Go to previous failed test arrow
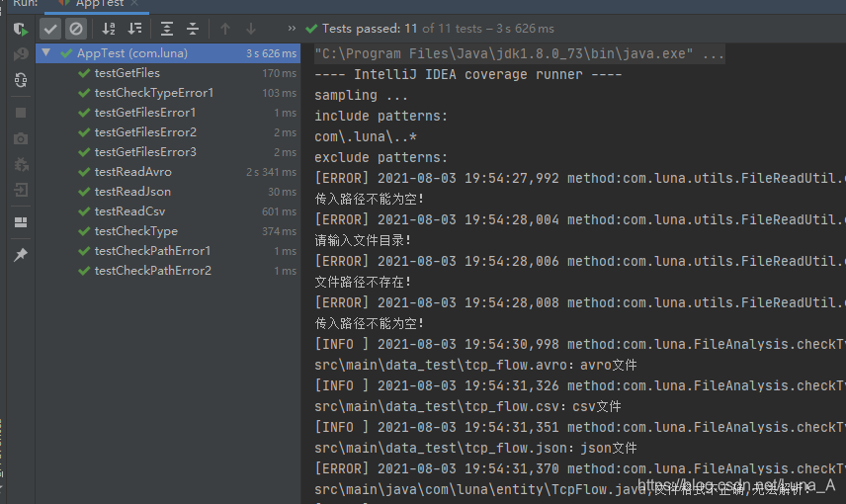The height and width of the screenshot is (504, 846). [225, 29]
